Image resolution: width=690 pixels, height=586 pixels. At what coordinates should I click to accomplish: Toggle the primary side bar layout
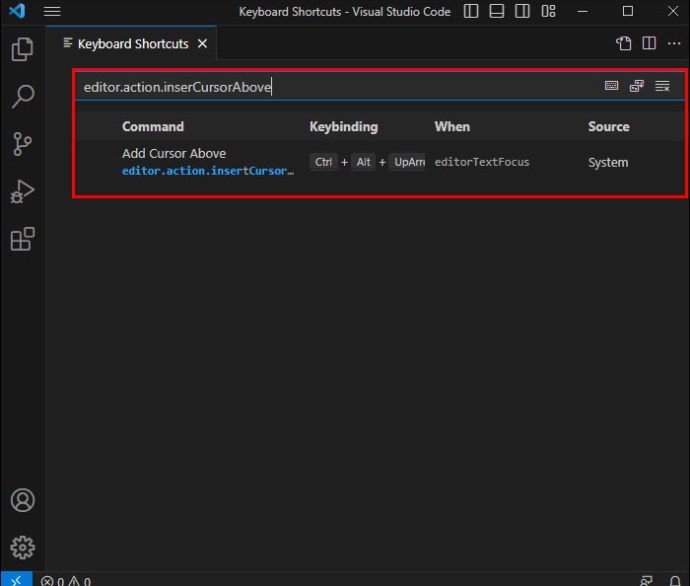coord(471,11)
